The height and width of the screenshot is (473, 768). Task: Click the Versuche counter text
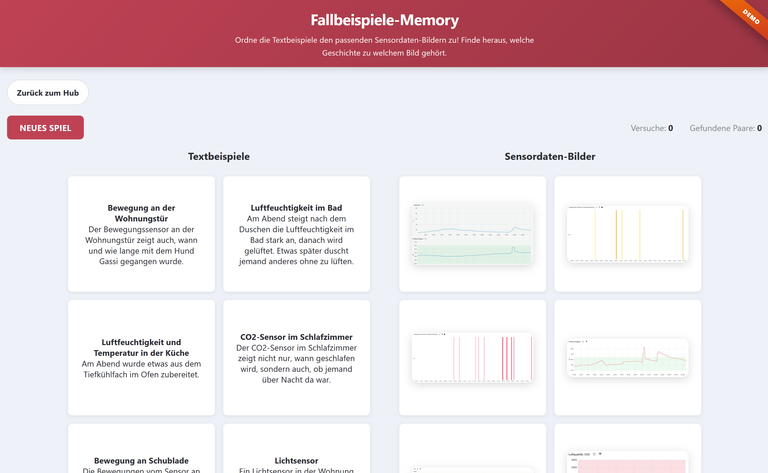tap(651, 128)
